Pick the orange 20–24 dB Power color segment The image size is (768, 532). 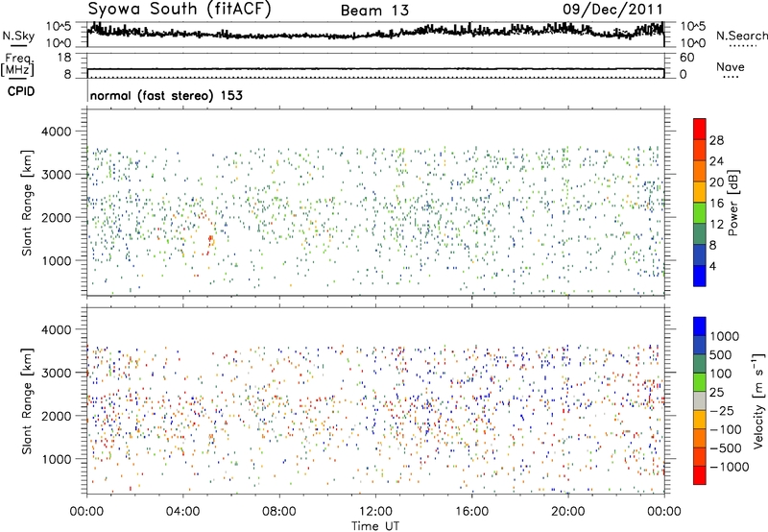pos(700,171)
